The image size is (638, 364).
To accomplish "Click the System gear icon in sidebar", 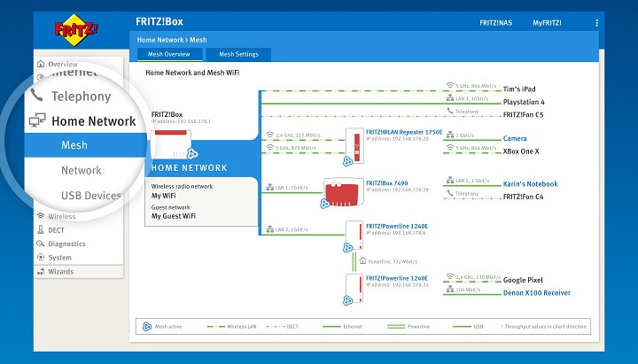I will coord(40,257).
